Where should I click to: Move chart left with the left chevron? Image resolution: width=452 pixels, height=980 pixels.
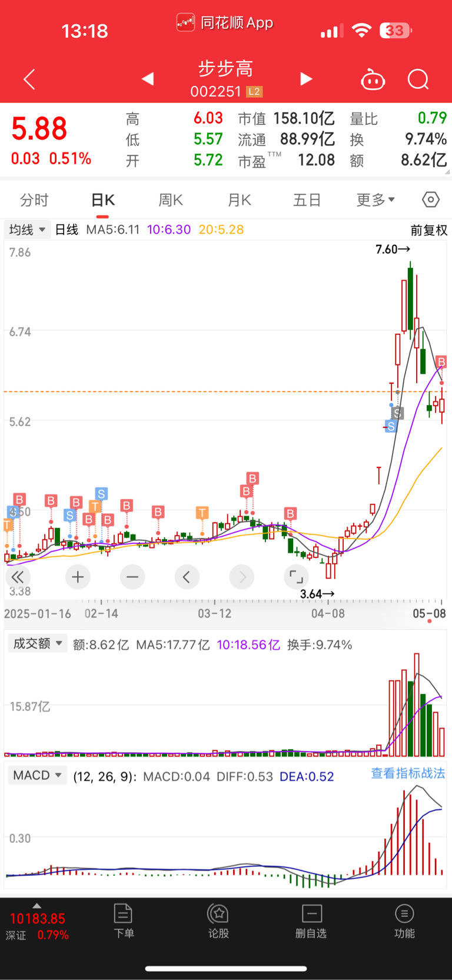coord(187,577)
